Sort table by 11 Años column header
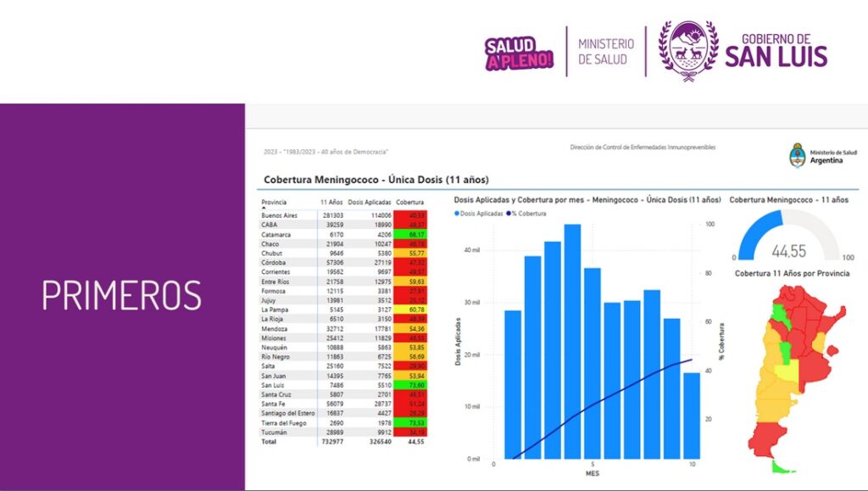Screen dimensions: 868x491 tap(331, 203)
